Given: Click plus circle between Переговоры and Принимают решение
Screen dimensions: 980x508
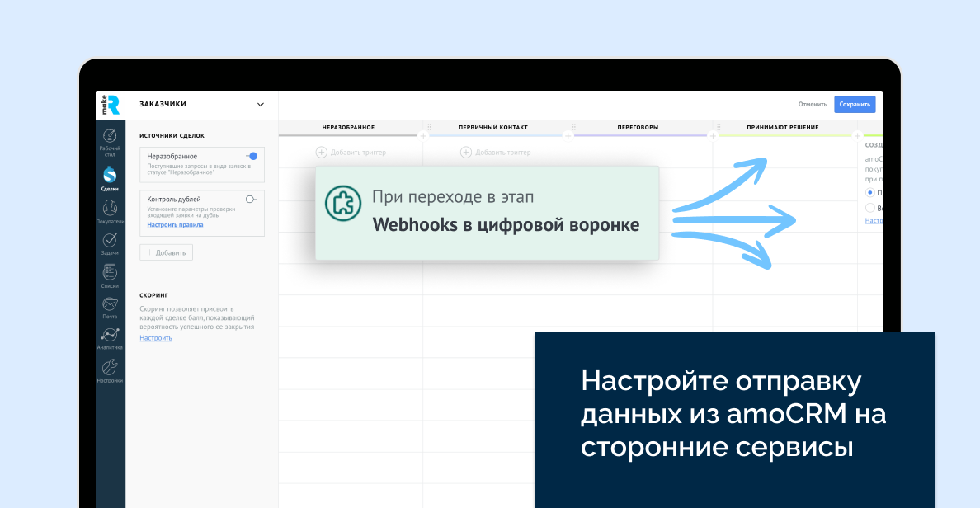Looking at the screenshot, I should pos(713,135).
